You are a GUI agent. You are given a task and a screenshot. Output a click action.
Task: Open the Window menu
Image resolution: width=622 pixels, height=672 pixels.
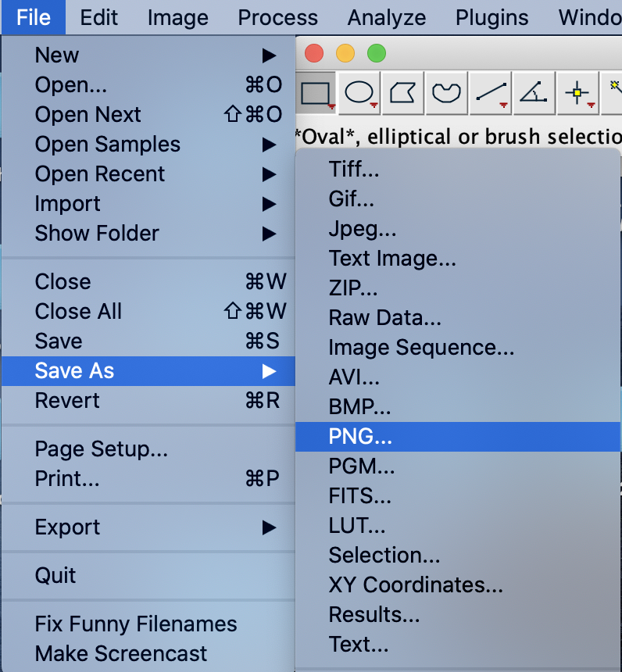[x=589, y=17]
